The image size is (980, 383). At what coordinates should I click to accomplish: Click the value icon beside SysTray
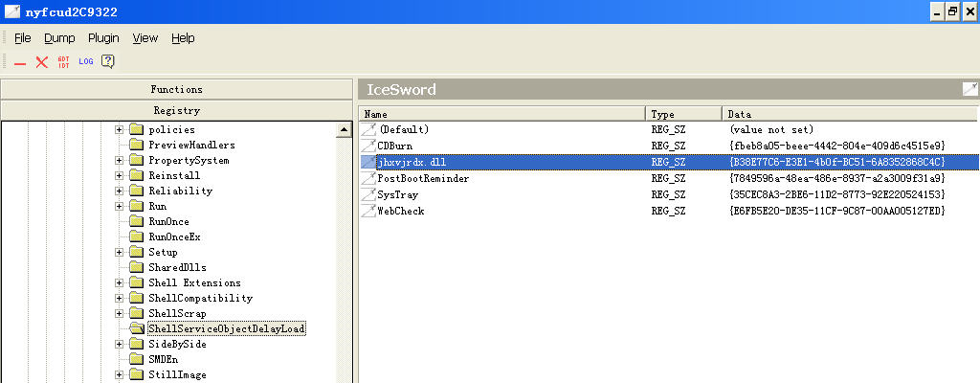[x=368, y=194]
